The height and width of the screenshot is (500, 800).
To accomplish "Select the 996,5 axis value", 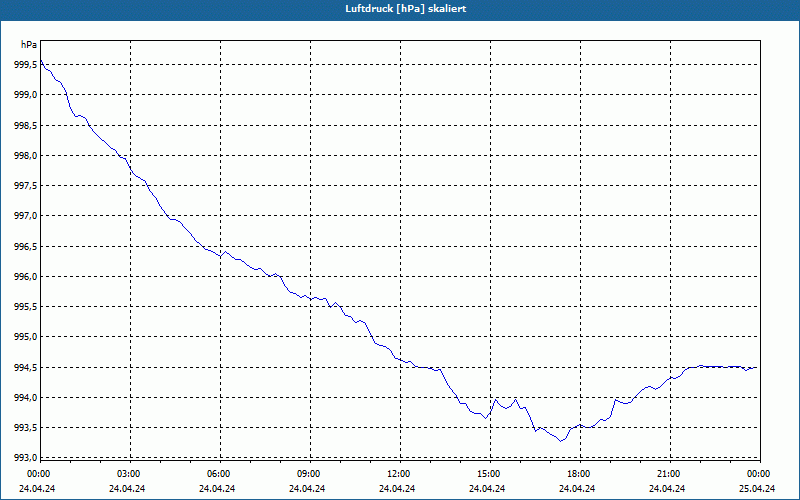I will (26, 246).
